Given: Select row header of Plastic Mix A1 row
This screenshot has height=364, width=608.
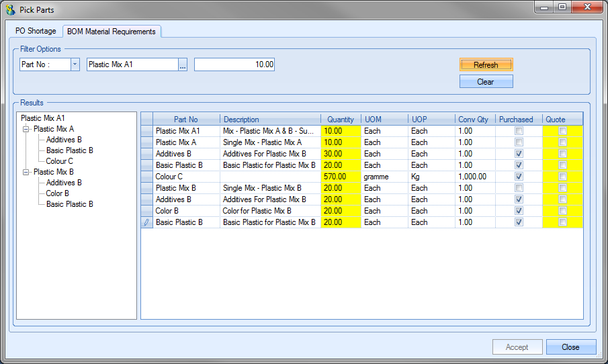Looking at the screenshot, I should (x=147, y=131).
